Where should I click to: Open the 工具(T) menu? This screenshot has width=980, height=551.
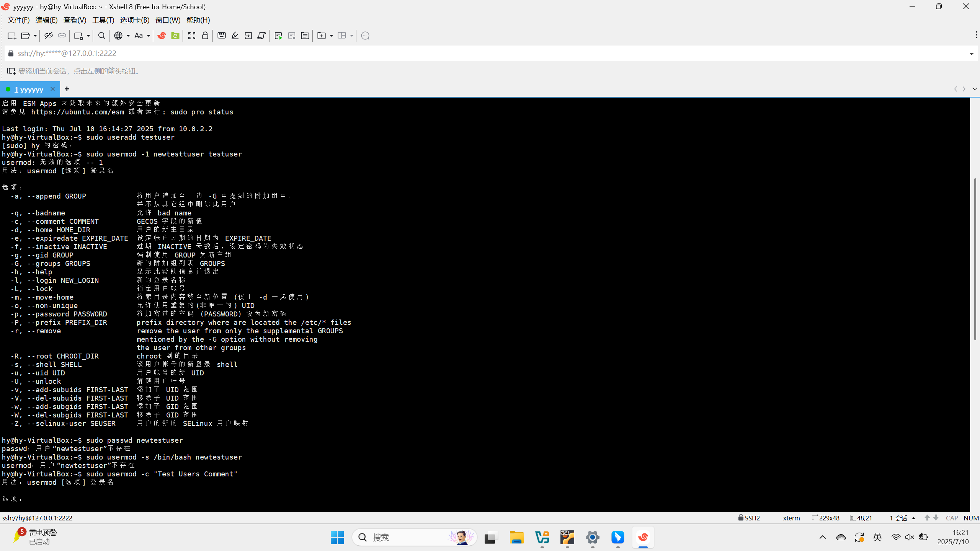(x=103, y=20)
